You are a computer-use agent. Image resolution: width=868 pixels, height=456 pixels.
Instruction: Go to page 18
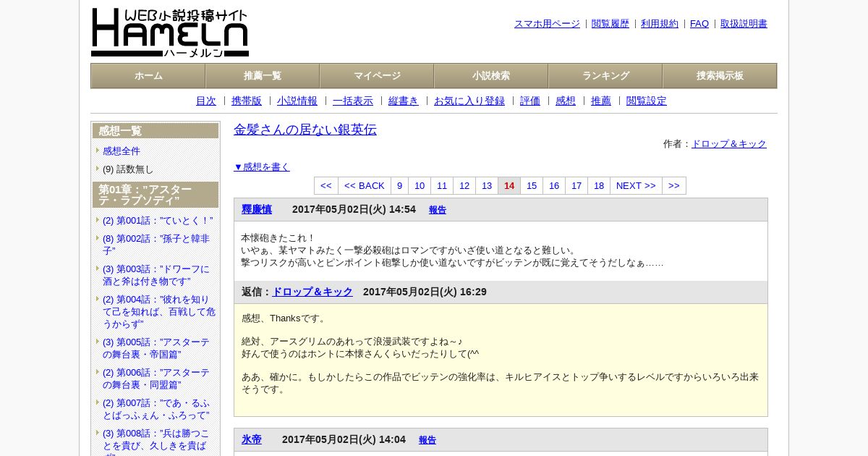tap(599, 186)
